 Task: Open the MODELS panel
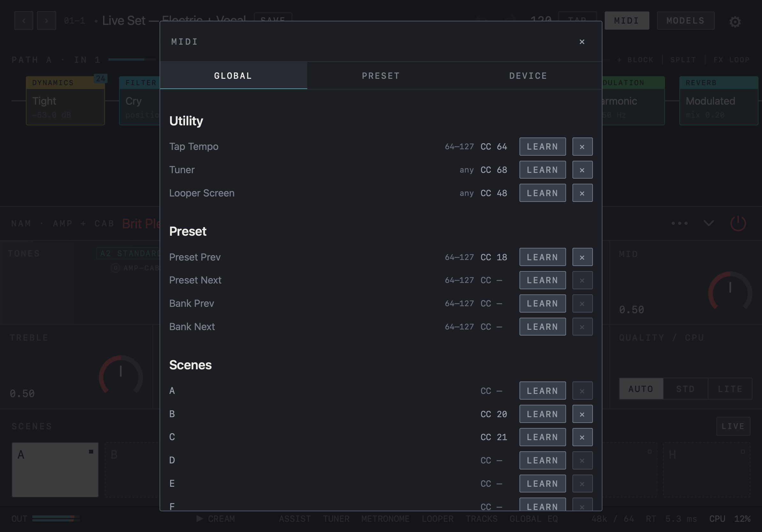pyautogui.click(x=686, y=20)
